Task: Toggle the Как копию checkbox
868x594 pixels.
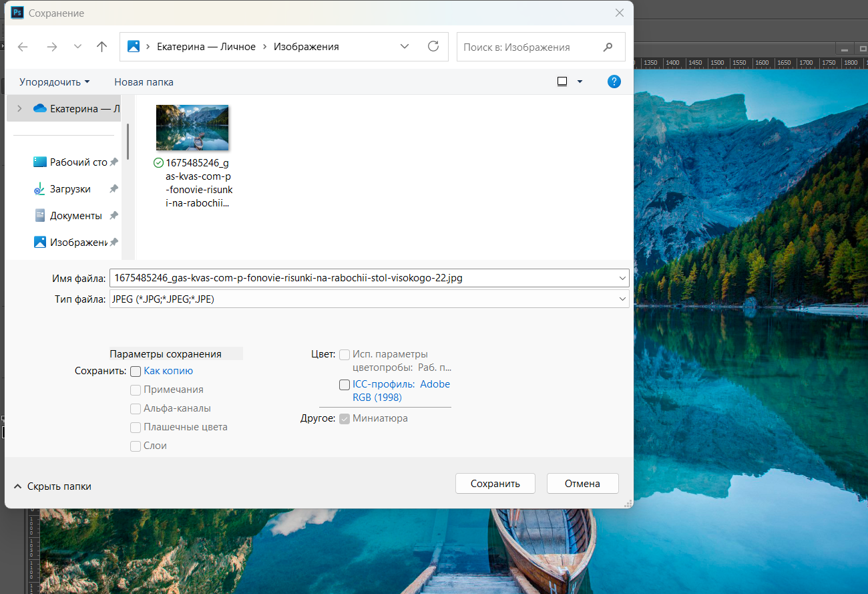Action: point(136,371)
